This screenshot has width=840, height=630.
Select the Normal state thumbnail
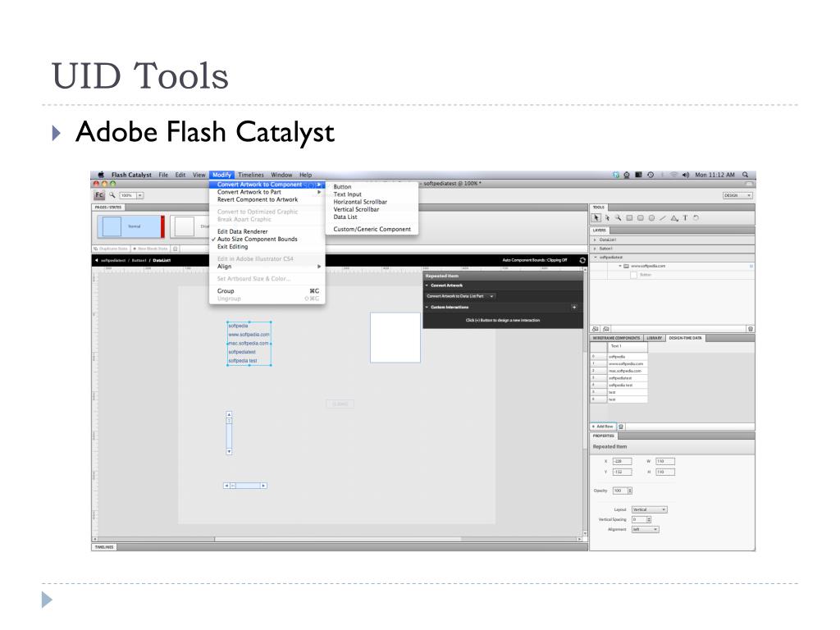click(130, 226)
